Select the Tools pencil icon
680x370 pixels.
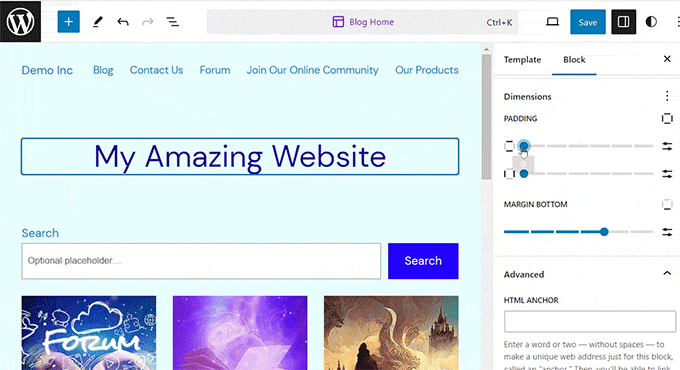(x=98, y=22)
